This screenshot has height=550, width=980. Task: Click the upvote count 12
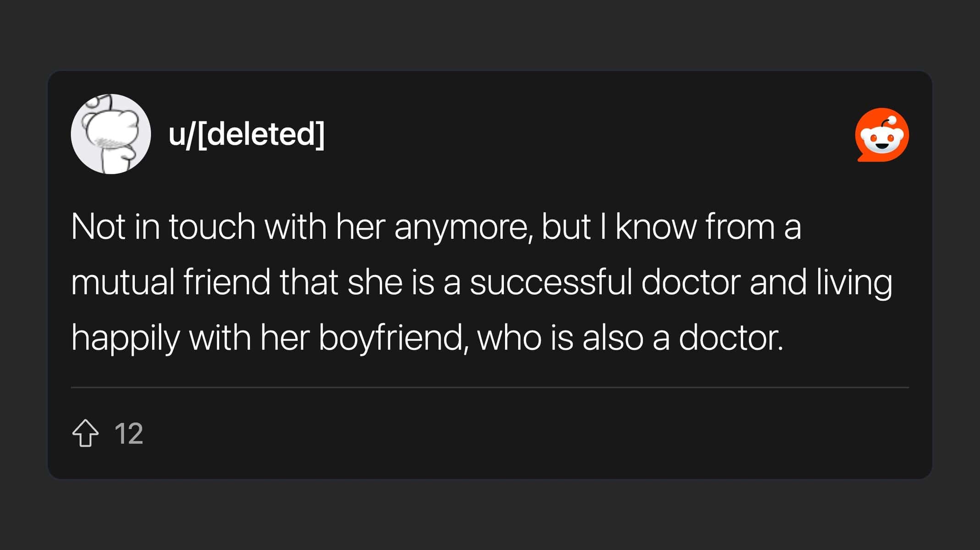click(x=129, y=433)
